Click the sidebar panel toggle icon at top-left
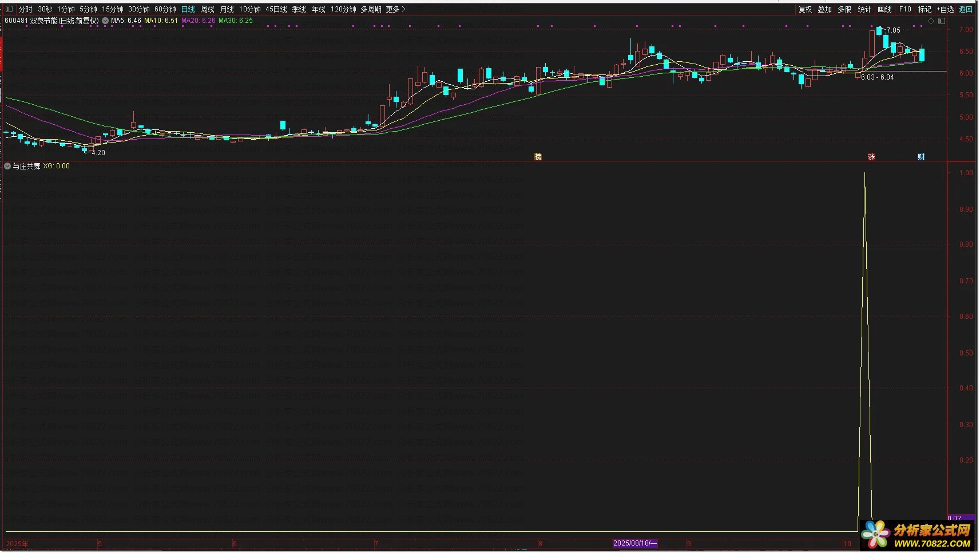980x553 pixels. click(x=9, y=9)
